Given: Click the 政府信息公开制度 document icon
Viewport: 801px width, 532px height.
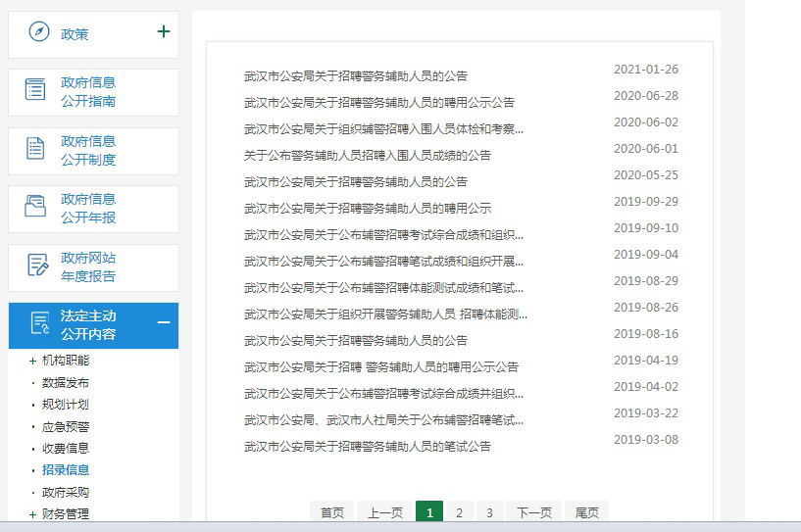Looking at the screenshot, I should tap(35, 148).
